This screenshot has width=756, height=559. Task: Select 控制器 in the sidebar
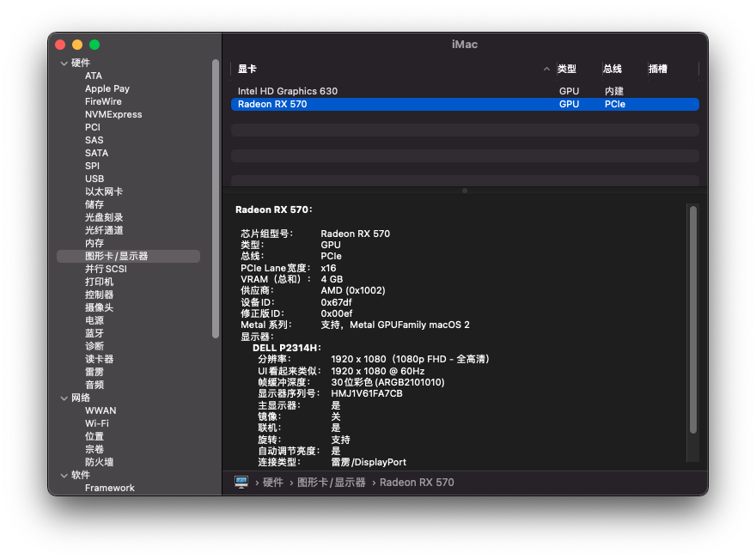99,295
